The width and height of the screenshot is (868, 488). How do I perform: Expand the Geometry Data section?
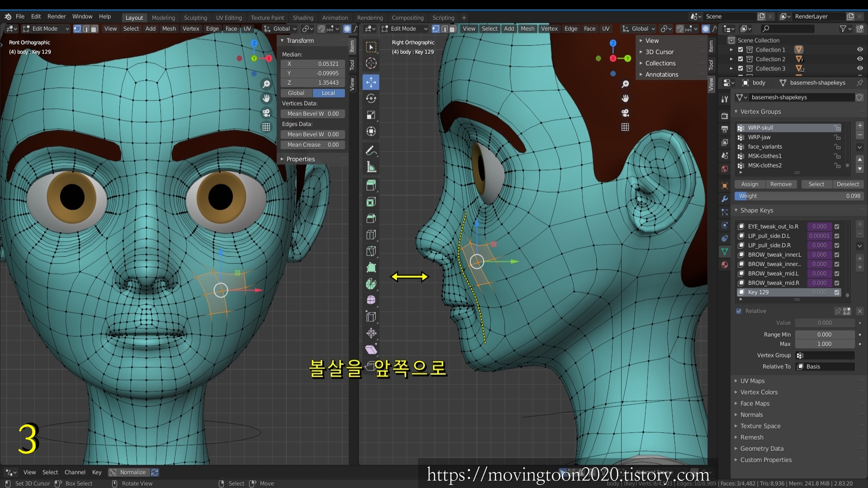[x=762, y=449]
